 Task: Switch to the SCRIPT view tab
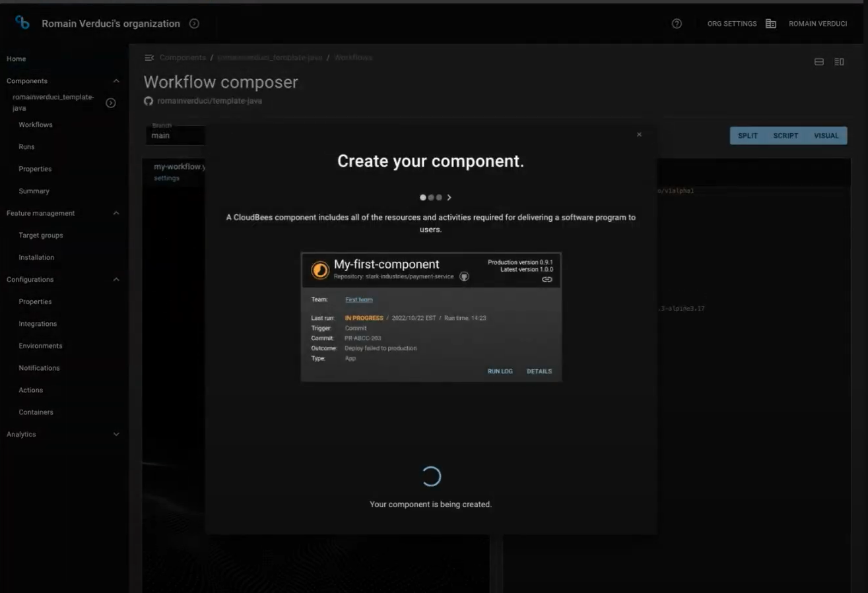click(785, 136)
